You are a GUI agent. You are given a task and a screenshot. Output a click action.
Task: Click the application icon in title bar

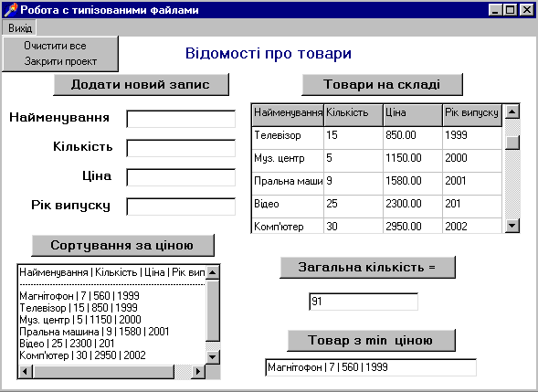coord(10,10)
